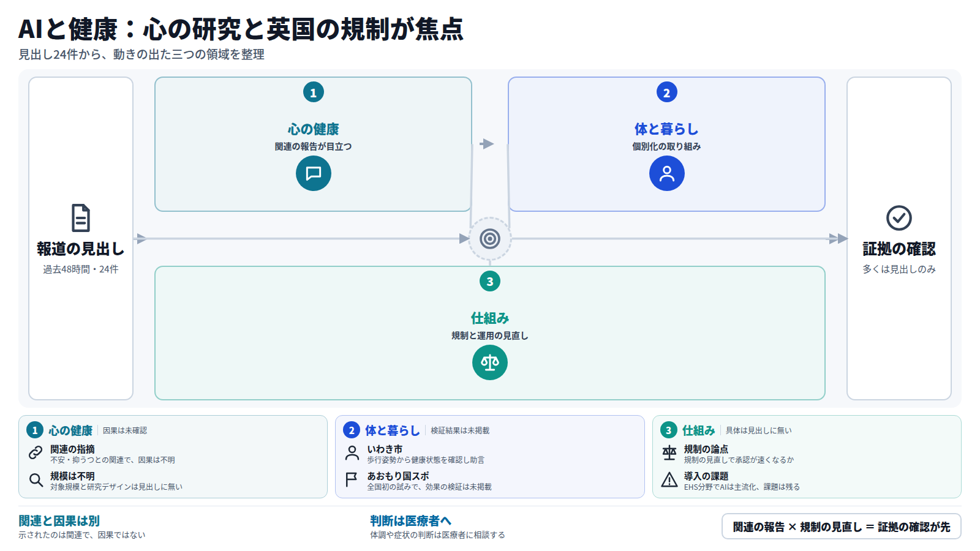
Task: Select the 仕組み heading in the large card
Action: [490, 318]
